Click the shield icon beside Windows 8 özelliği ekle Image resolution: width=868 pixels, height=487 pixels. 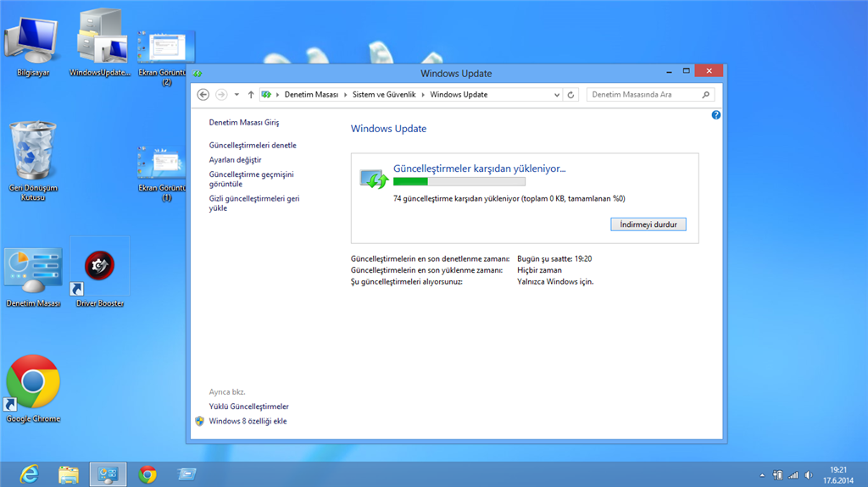pyautogui.click(x=200, y=421)
